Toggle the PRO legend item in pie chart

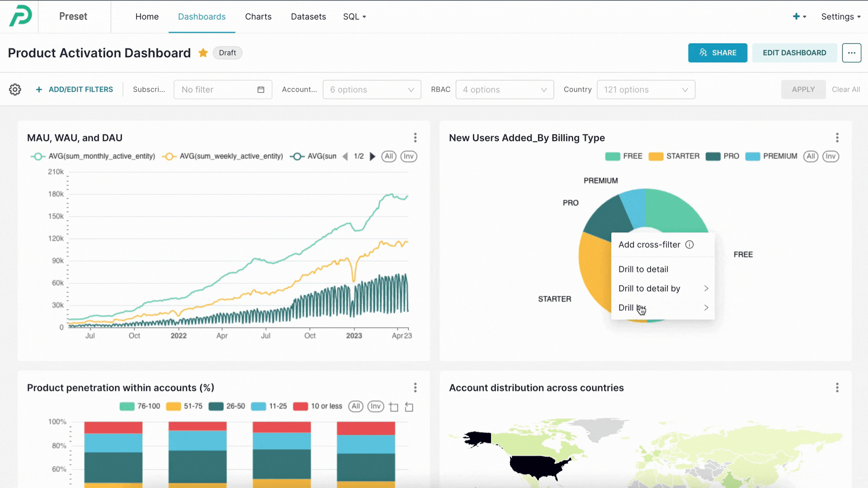pos(722,156)
